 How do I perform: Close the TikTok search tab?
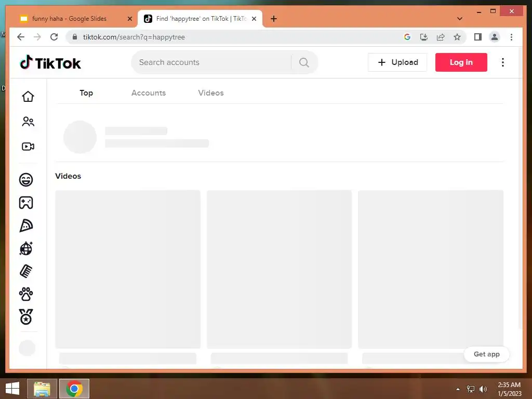pyautogui.click(x=254, y=19)
